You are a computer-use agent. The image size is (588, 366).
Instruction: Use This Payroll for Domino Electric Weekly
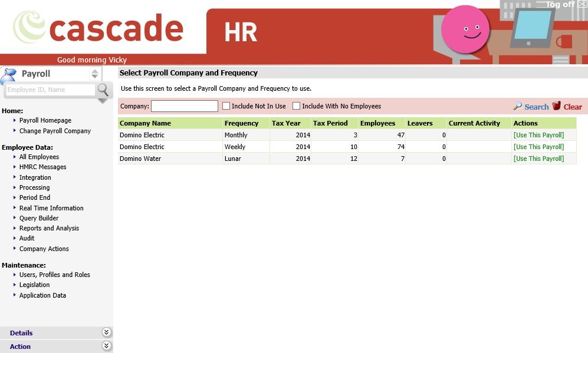pos(538,147)
